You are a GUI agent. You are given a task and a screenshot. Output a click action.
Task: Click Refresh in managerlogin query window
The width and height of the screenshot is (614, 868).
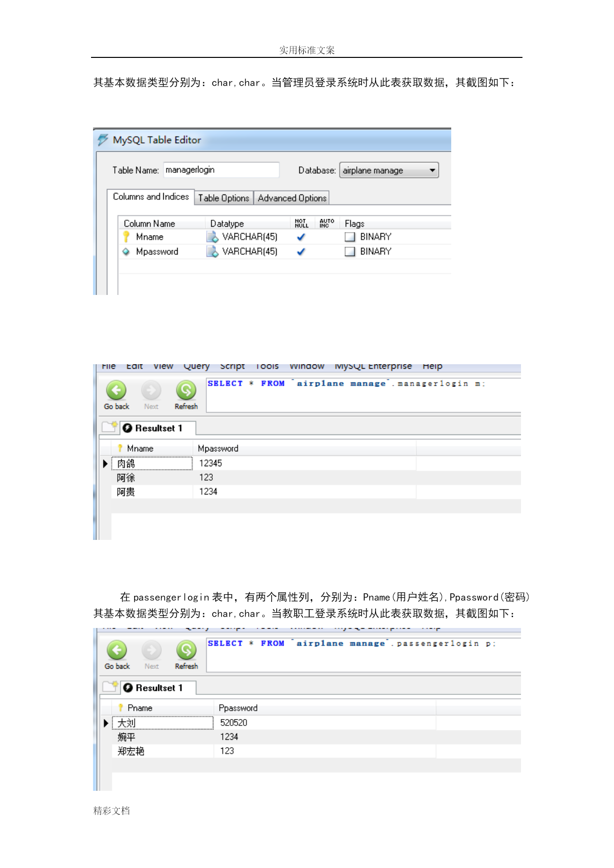(x=186, y=395)
